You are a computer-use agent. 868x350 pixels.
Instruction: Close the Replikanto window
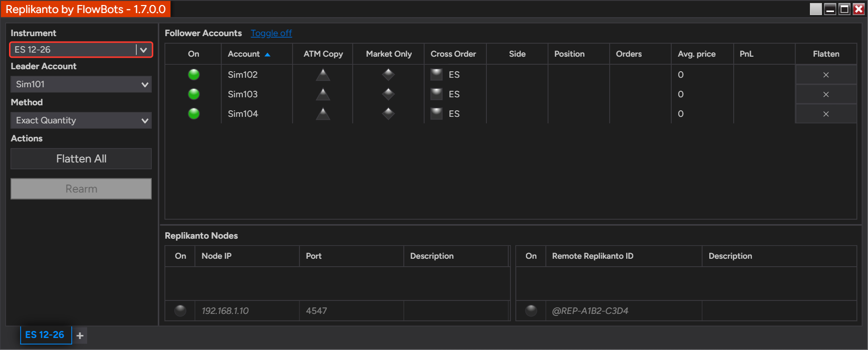859,9
